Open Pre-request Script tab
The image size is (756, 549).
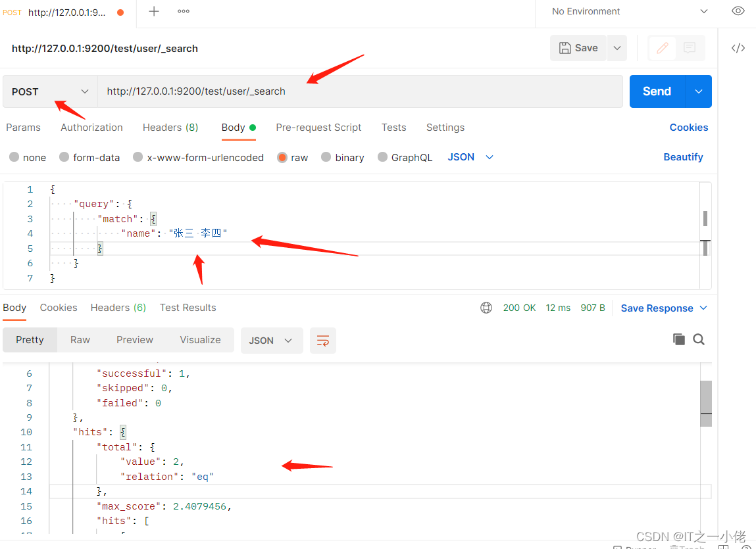[x=318, y=128]
